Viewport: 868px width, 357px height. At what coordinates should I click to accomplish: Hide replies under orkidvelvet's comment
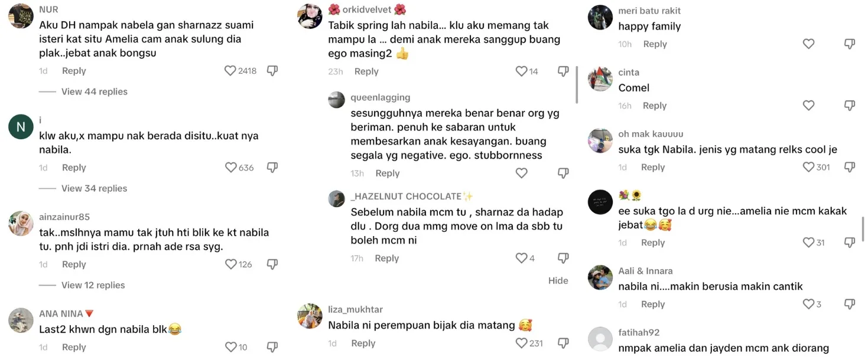pos(558,281)
